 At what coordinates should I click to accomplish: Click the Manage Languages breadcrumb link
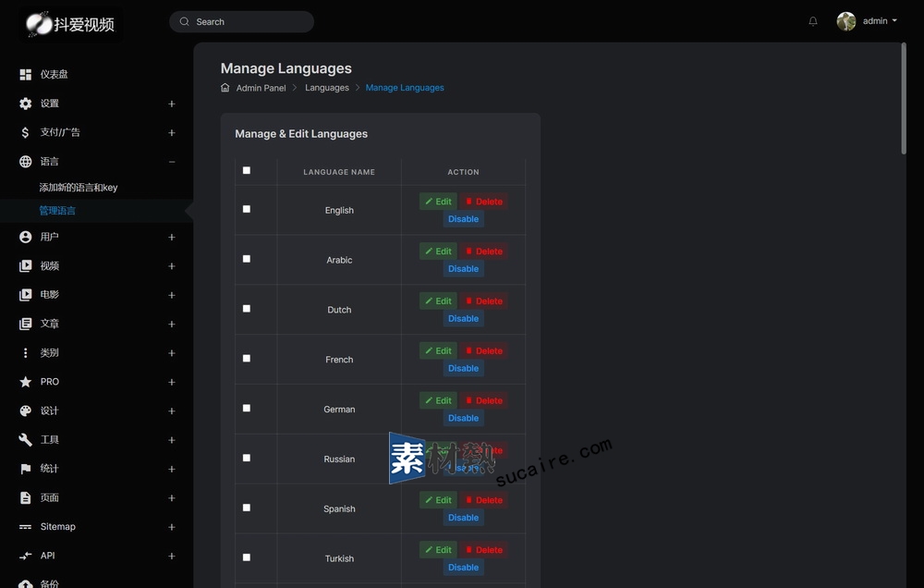[x=405, y=88]
